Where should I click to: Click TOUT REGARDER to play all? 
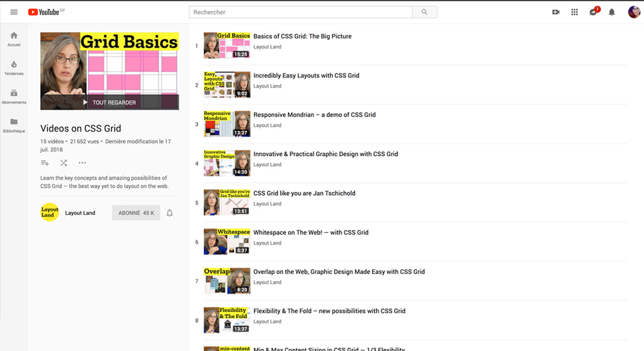point(109,103)
